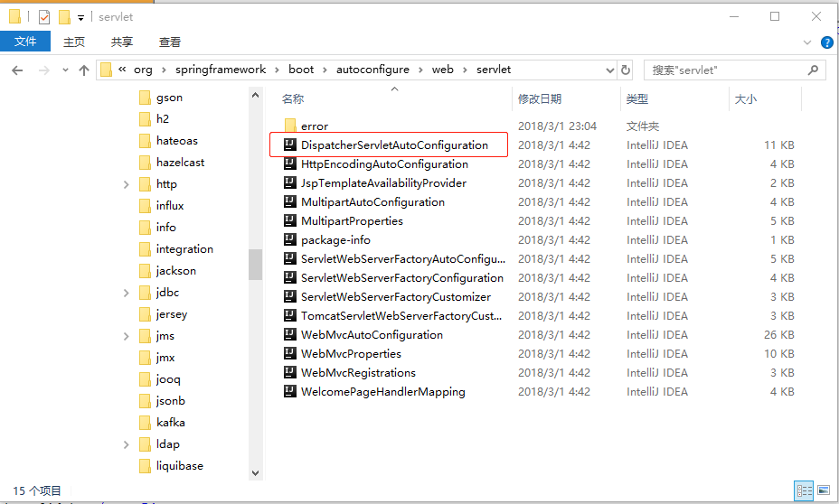Click the Forward navigation arrow
Viewport: 839px width, 504px height.
(x=44, y=70)
